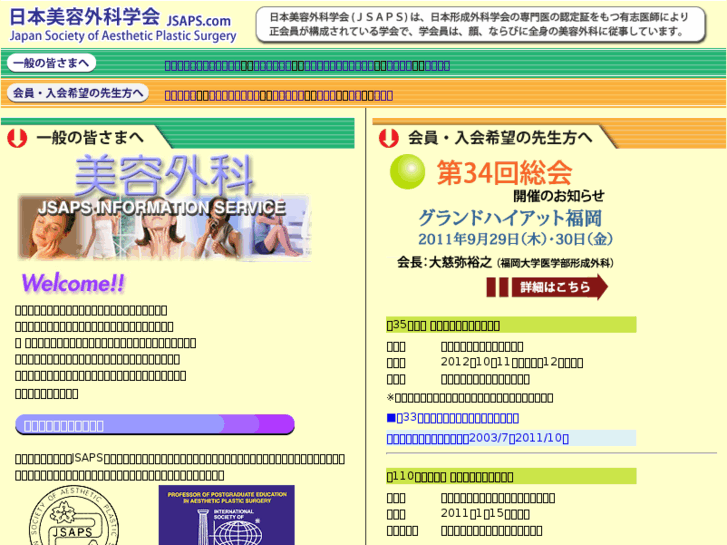The height and width of the screenshot is (545, 727).
Task: Open the 一般の皆さまへ pill button in green bar
Action: [51, 63]
